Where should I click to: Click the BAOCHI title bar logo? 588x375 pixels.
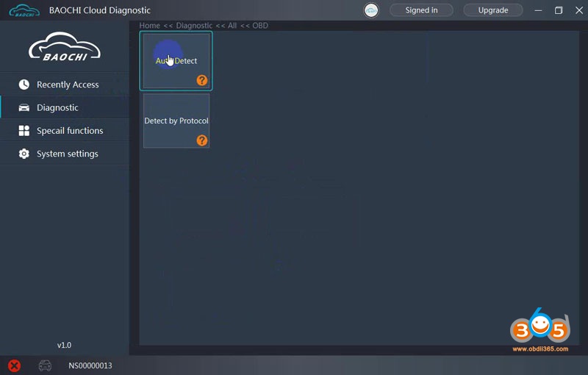pyautogui.click(x=24, y=10)
